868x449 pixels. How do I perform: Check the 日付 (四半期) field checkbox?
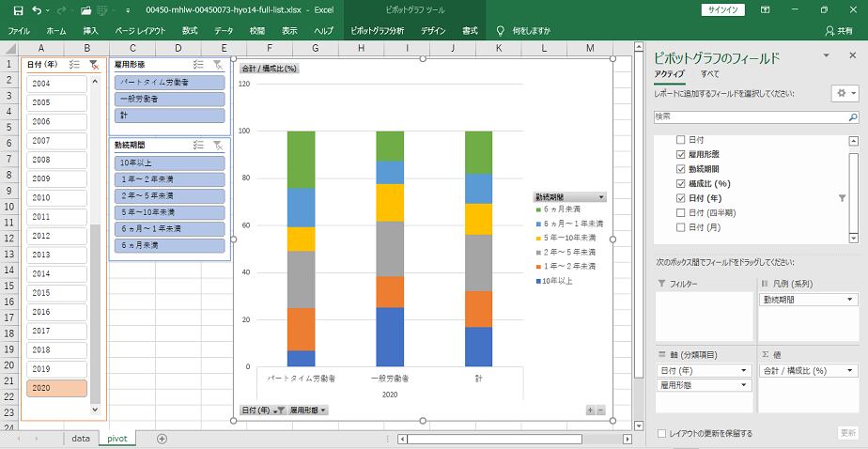(x=680, y=213)
